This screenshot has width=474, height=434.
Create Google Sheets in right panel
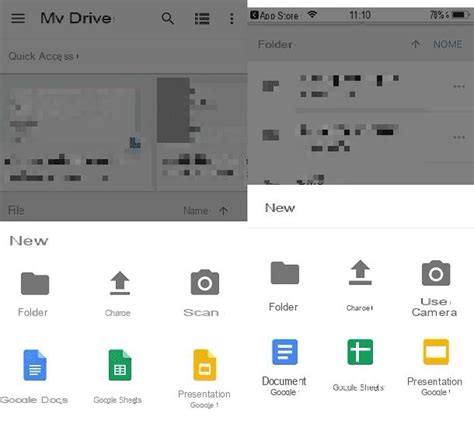pos(359,365)
